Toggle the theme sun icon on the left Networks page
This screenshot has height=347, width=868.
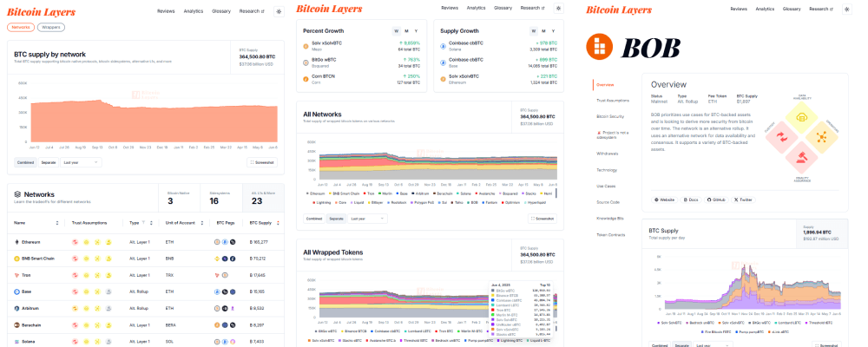pos(279,11)
